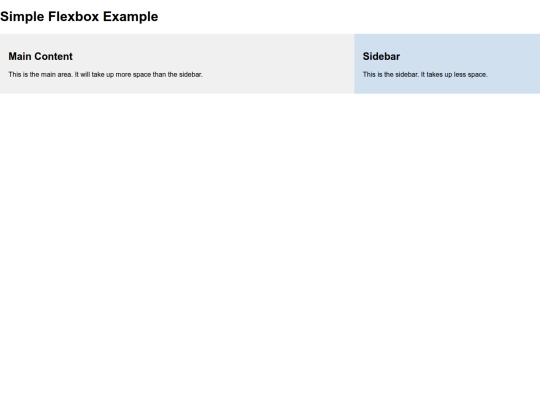The image size is (540, 405).
Task: Click the 'Simple Flexbox Example' page heading
Action: pyautogui.click(x=79, y=17)
